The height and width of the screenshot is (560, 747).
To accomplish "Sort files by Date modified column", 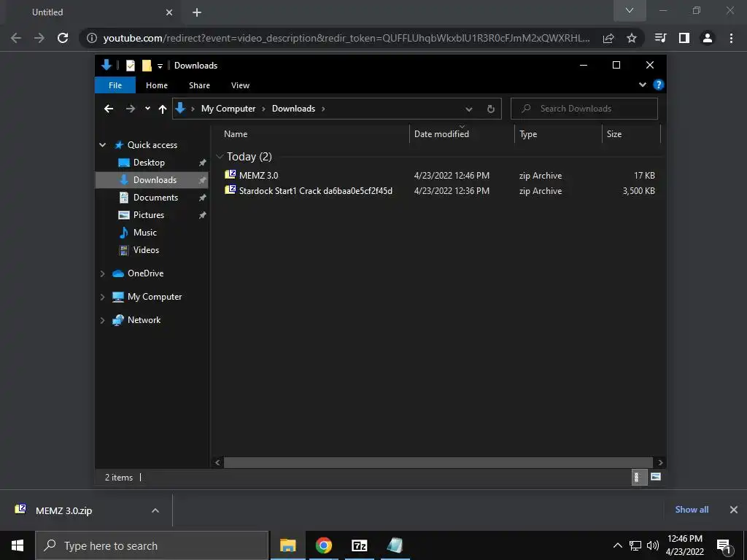I will (462, 134).
